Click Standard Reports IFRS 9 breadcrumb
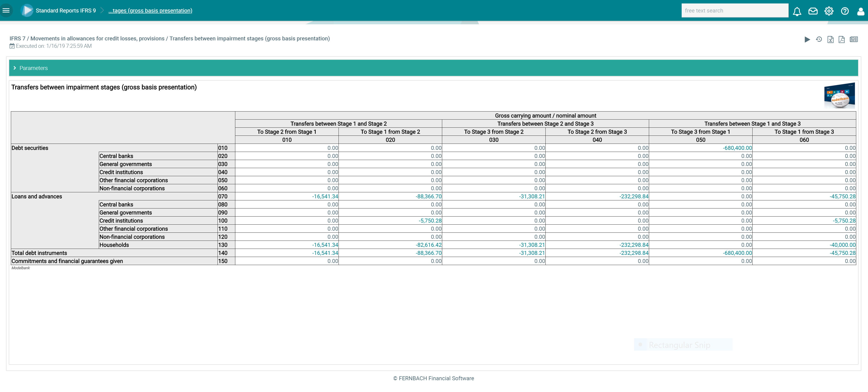Viewport: 868px width, 392px height. pyautogui.click(x=66, y=10)
